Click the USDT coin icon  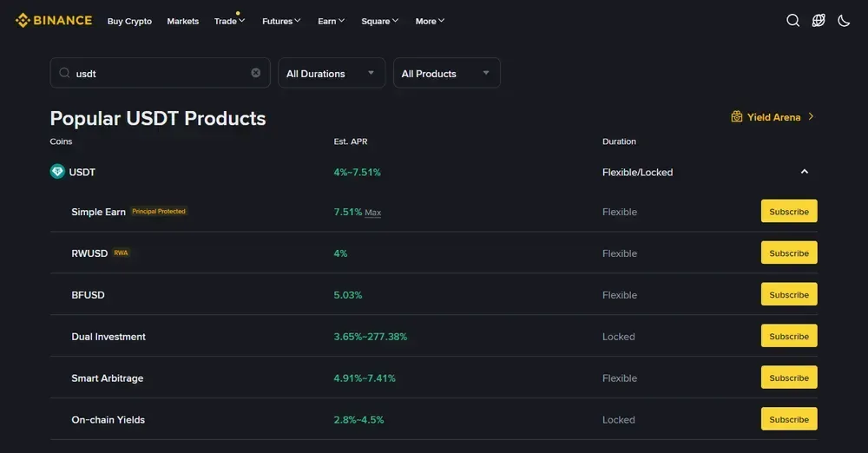click(x=57, y=172)
